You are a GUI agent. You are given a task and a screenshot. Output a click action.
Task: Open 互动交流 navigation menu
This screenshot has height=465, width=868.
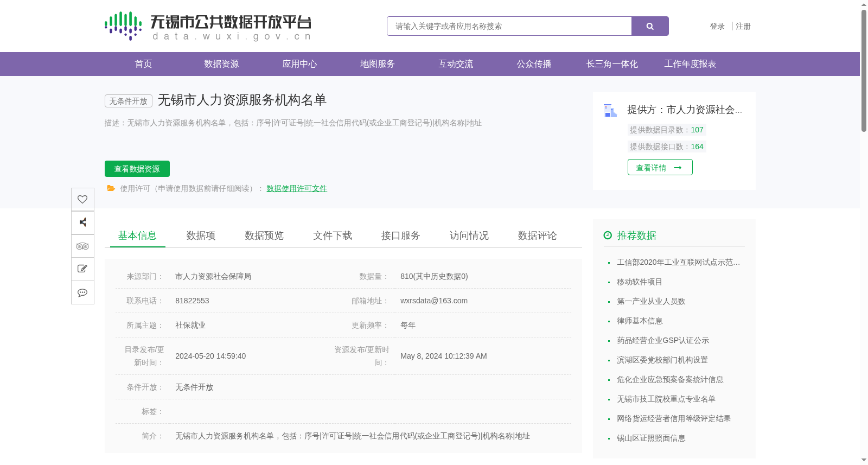point(456,64)
